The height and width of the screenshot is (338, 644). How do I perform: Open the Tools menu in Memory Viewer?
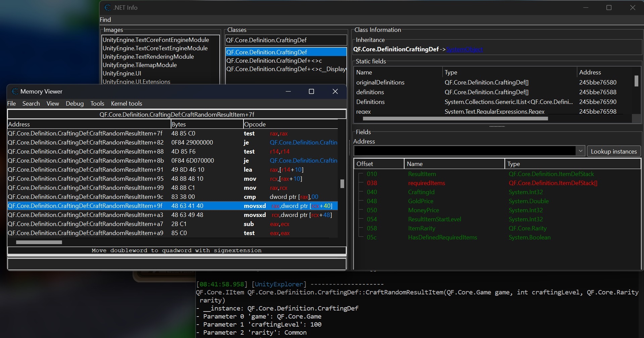pos(97,104)
